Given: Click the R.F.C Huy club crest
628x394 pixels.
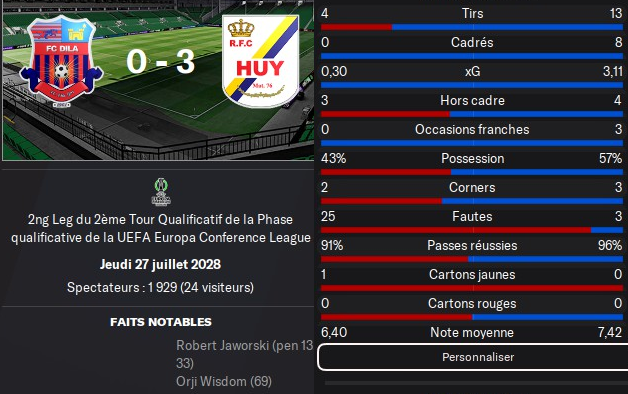Looking at the screenshot, I should coord(261,61).
